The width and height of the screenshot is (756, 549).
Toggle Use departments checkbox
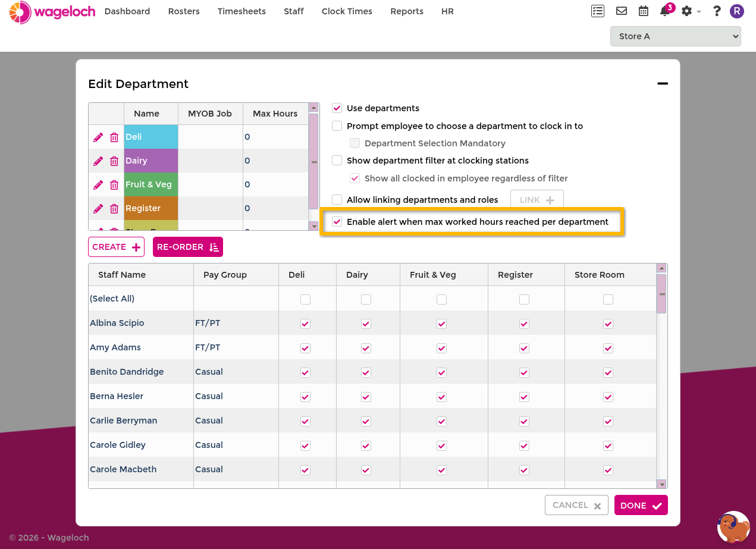337,108
